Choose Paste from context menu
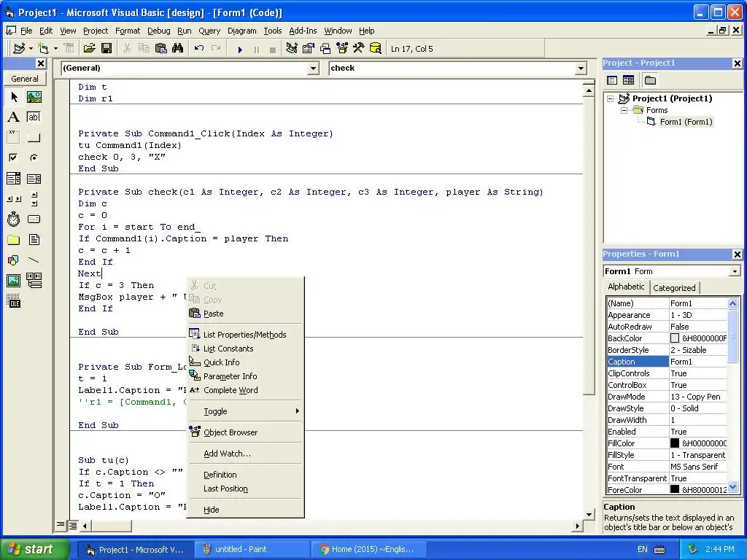The image size is (747, 560). (x=245, y=314)
